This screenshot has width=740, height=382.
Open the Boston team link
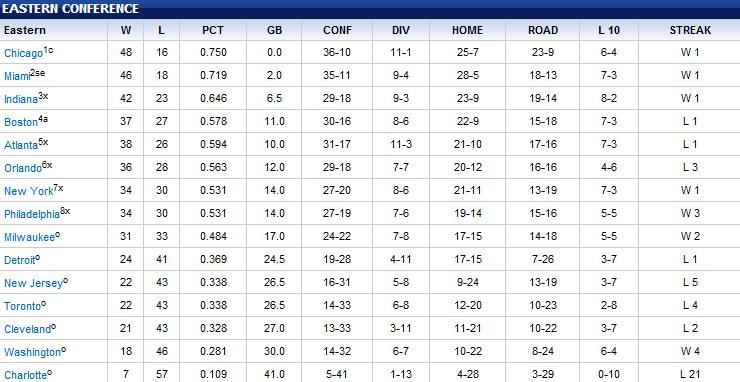click(21, 122)
